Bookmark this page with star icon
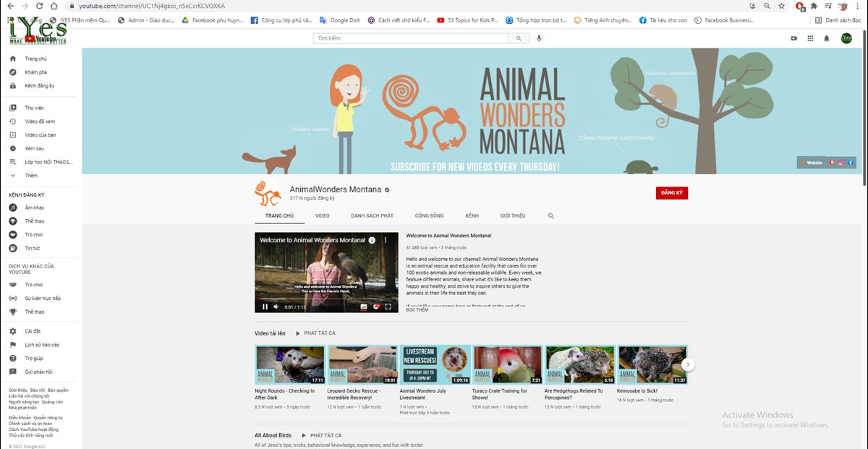The width and height of the screenshot is (868, 449). [x=782, y=6]
